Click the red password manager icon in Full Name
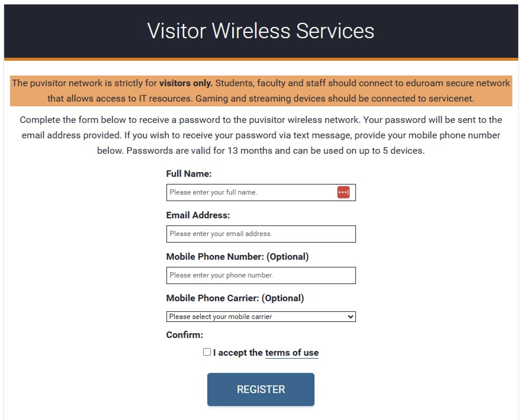The width and height of the screenshot is (520, 420). (343, 192)
